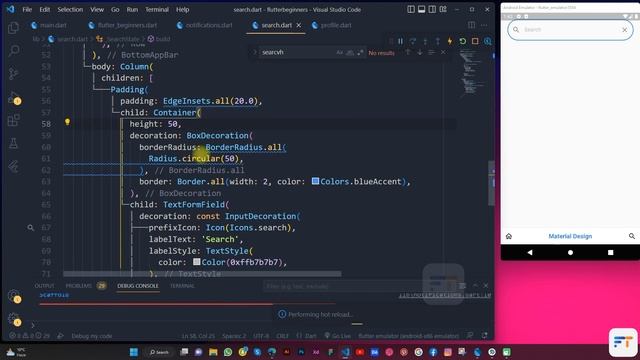The width and height of the screenshot is (640, 360).
Task: Switch to the Terminal panel tab
Action: [x=182, y=286]
